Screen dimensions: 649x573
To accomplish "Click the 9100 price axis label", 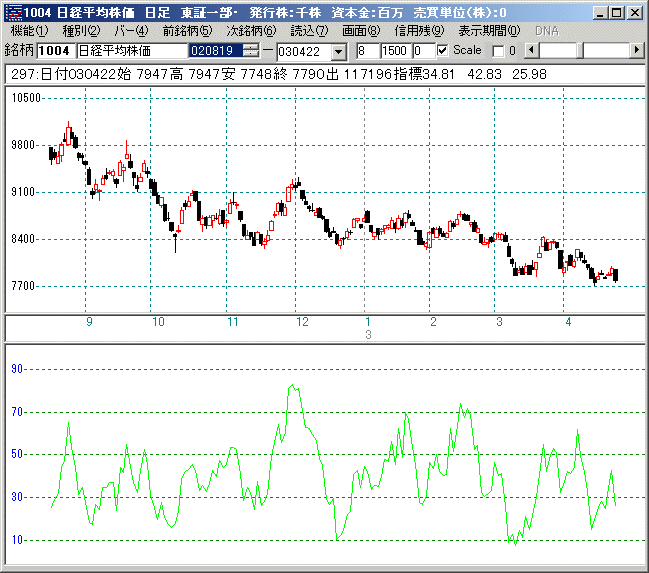I will (23, 192).
